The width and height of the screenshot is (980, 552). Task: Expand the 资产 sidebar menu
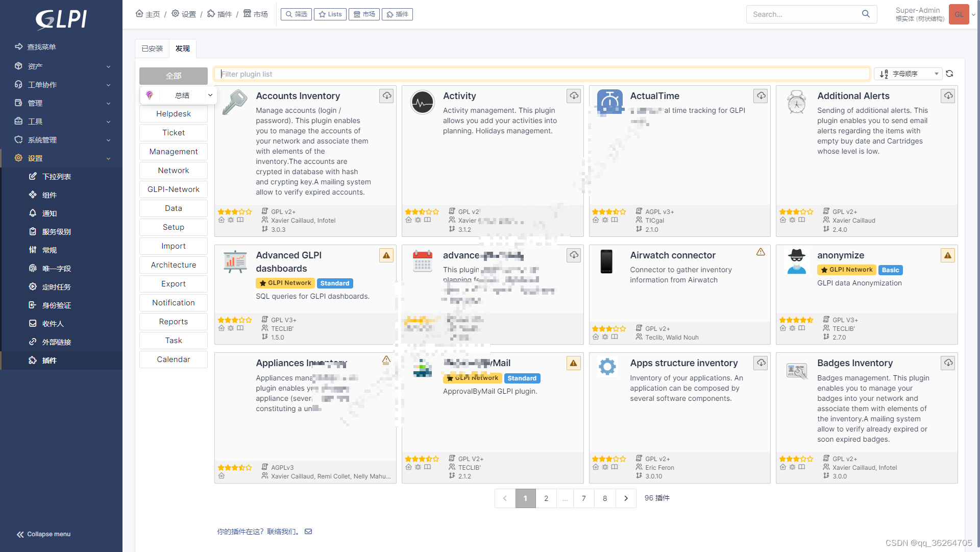coord(61,66)
